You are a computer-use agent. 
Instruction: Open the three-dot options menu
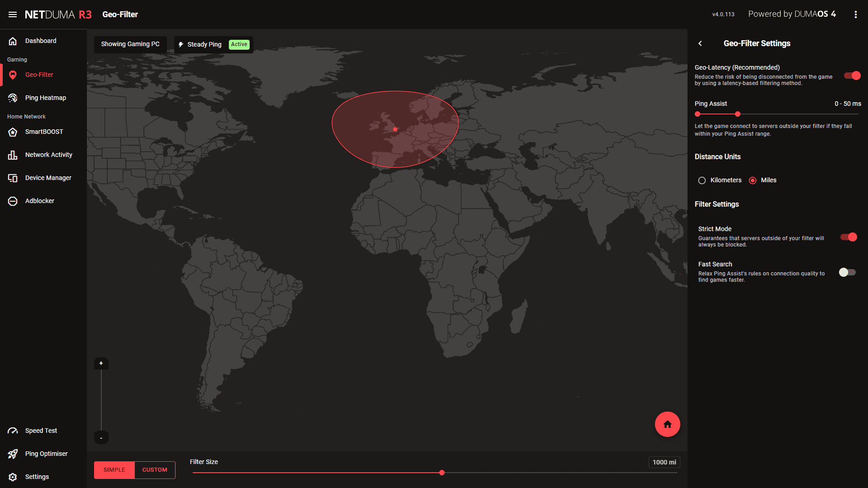tap(855, 14)
